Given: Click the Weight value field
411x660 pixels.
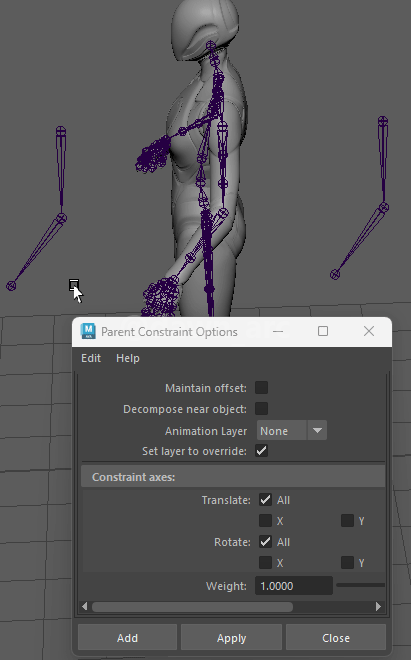Looking at the screenshot, I should (x=294, y=586).
